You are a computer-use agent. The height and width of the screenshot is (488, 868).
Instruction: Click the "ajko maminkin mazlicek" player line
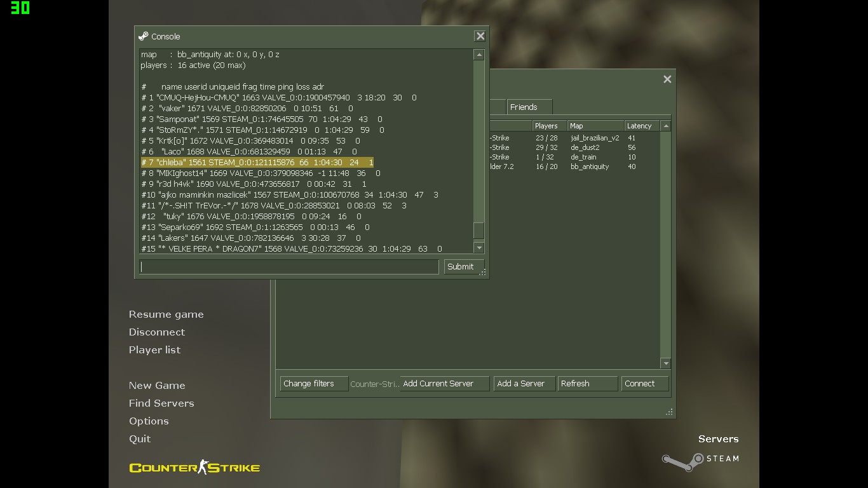pos(290,195)
